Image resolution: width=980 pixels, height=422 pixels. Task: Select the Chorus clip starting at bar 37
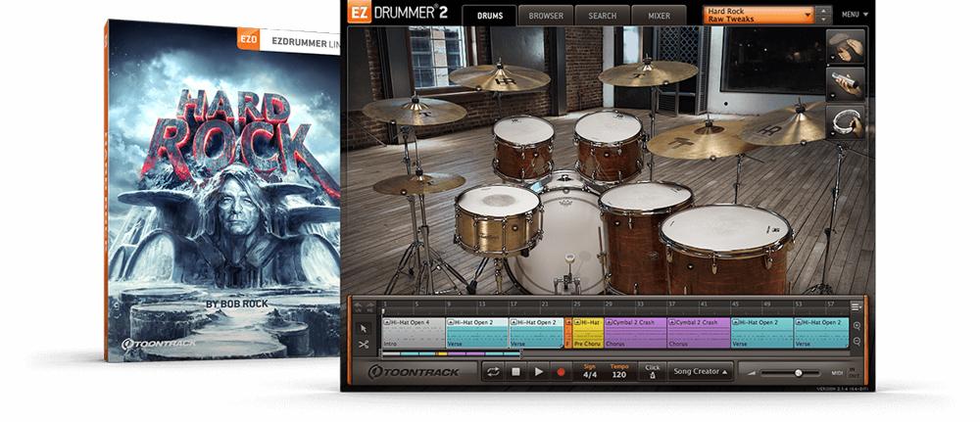699,333
